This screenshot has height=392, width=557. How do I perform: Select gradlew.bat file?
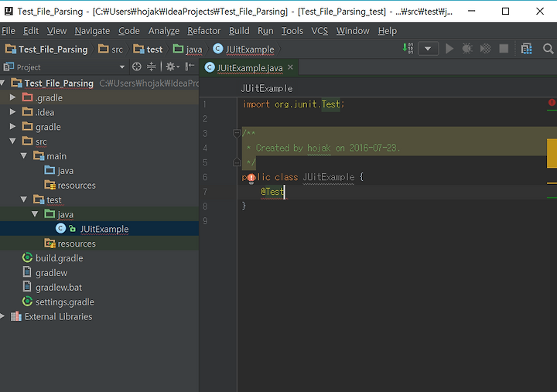pos(53,287)
